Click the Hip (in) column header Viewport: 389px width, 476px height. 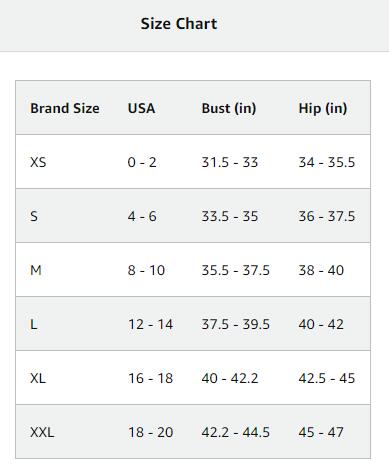[x=323, y=108]
